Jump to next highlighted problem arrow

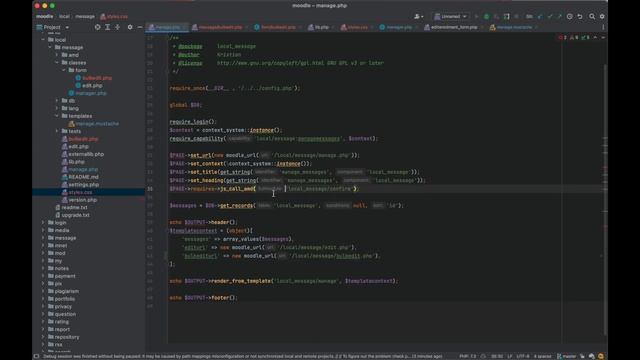(x=603, y=38)
